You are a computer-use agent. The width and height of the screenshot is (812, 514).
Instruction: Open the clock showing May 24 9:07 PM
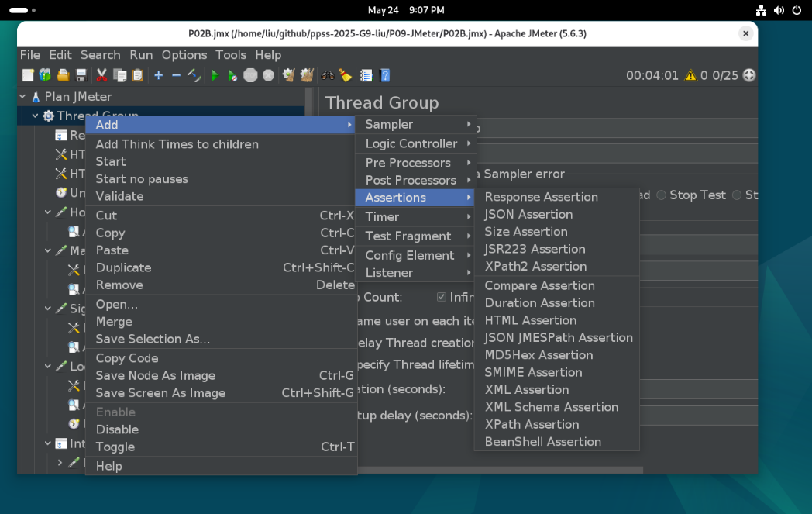(406, 10)
